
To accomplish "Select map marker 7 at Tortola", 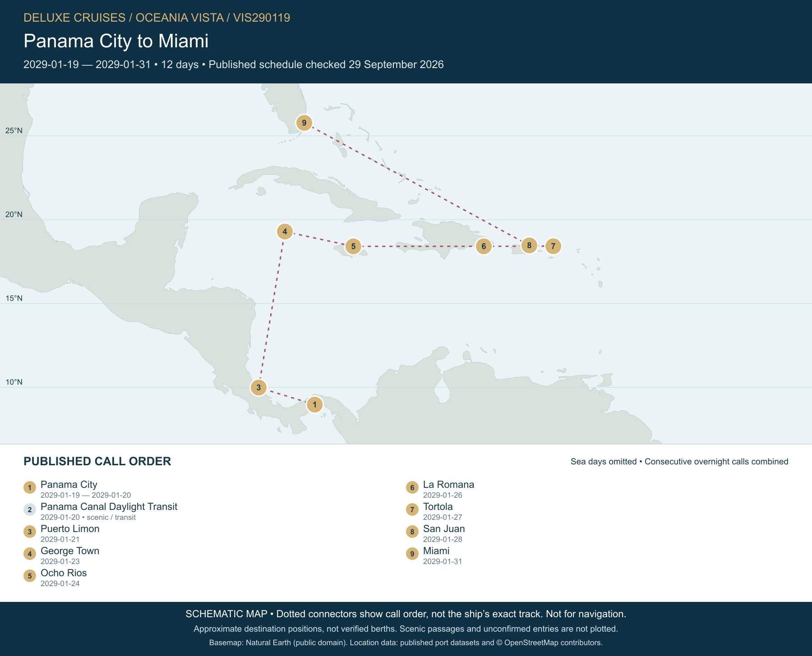I will pos(553,246).
